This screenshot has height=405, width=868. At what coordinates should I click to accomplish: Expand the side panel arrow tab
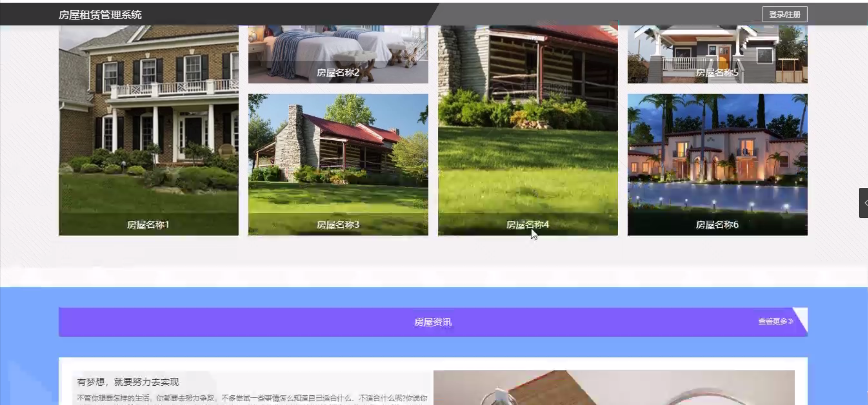(x=864, y=203)
